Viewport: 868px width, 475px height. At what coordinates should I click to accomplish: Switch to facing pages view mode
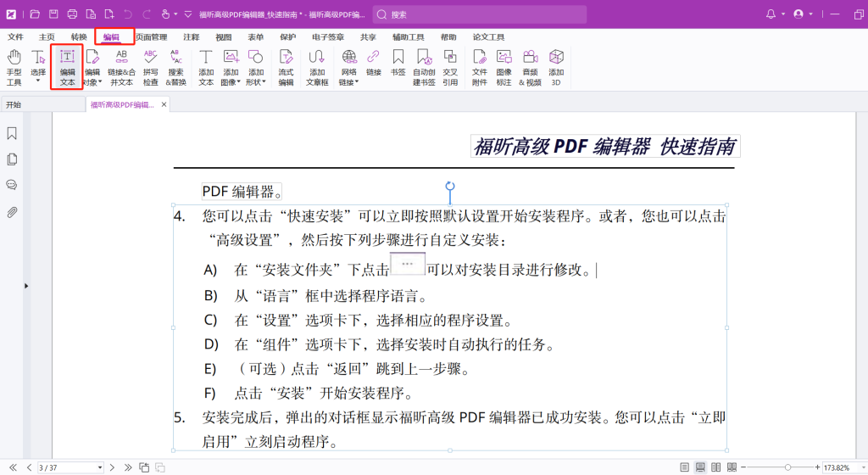[x=715, y=468]
